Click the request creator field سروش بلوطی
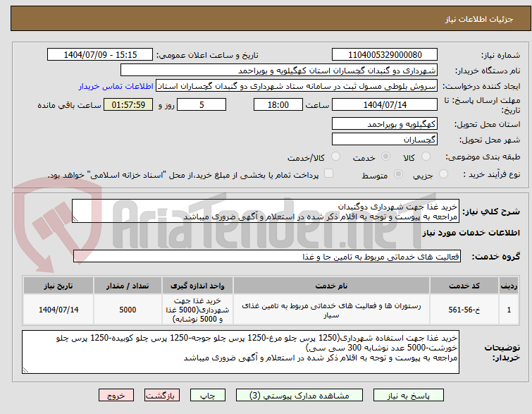The height and width of the screenshot is (414, 532). tap(297, 86)
